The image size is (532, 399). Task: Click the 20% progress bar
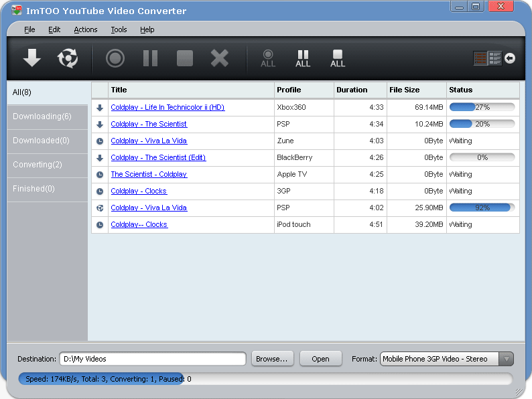tap(482, 124)
